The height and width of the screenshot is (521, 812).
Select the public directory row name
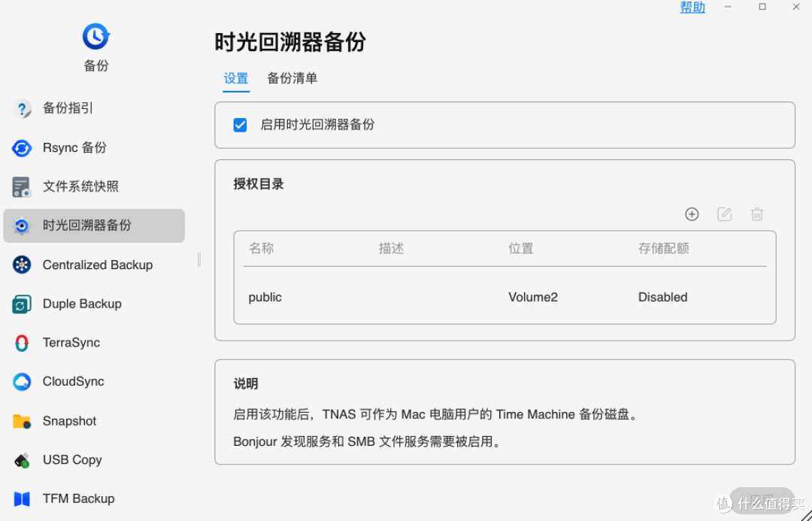[265, 297]
